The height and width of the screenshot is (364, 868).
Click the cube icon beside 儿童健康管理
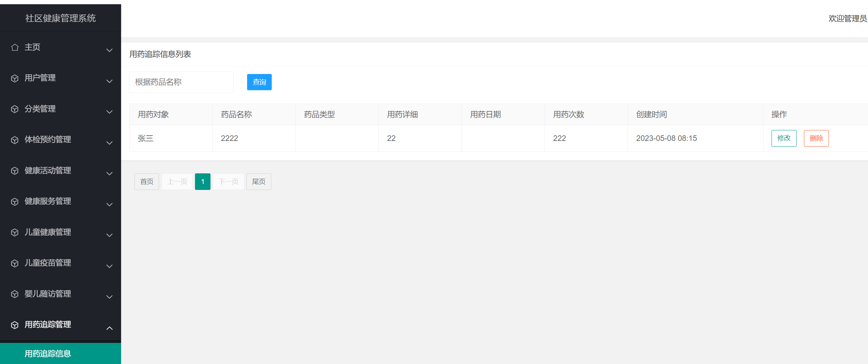[15, 232]
